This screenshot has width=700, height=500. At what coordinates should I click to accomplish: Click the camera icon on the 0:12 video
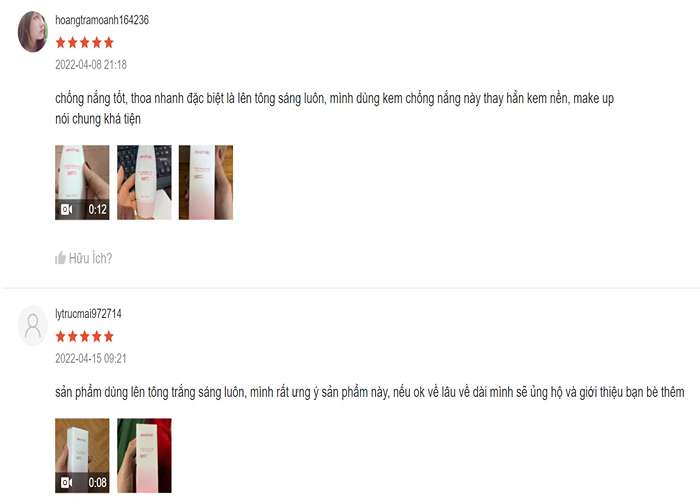(x=67, y=209)
